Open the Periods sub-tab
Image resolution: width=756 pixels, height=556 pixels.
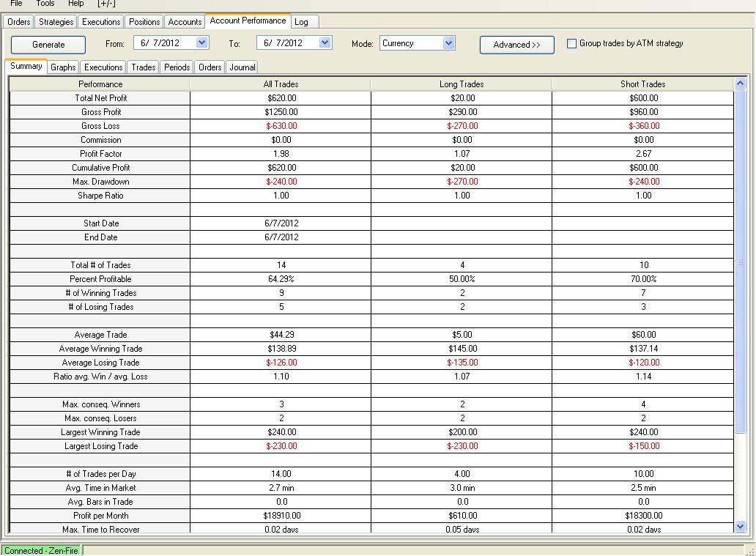(177, 67)
